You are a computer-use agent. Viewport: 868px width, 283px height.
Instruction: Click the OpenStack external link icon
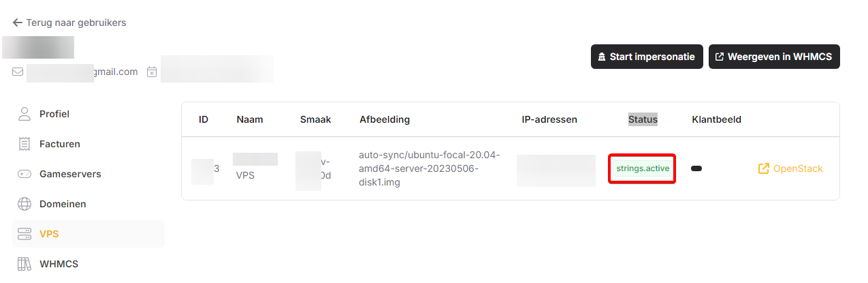tap(764, 168)
